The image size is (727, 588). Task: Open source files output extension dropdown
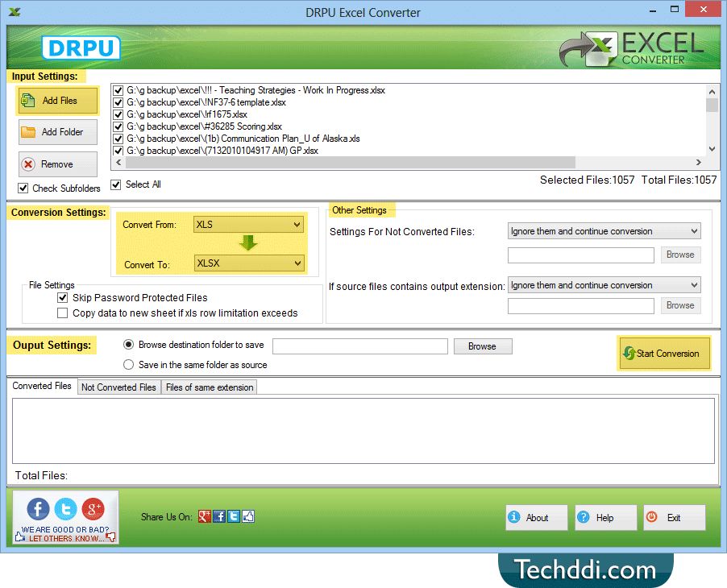click(604, 285)
